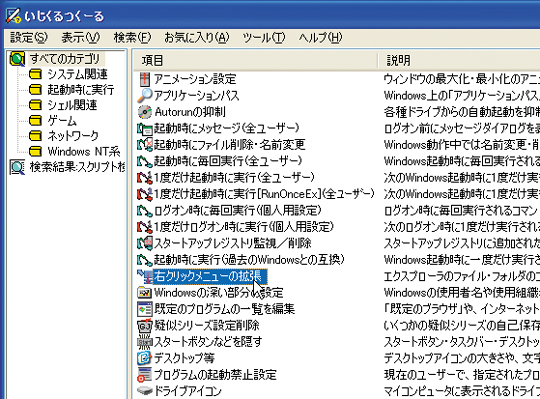This screenshot has width=540, height=399.
Task: Select the プログラムの起動禁止設定 entry
Action: click(x=215, y=375)
